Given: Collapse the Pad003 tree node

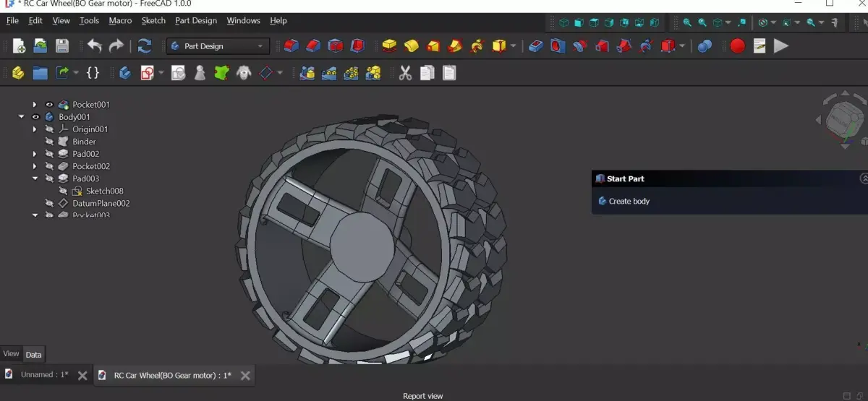Looking at the screenshot, I should click(x=35, y=178).
